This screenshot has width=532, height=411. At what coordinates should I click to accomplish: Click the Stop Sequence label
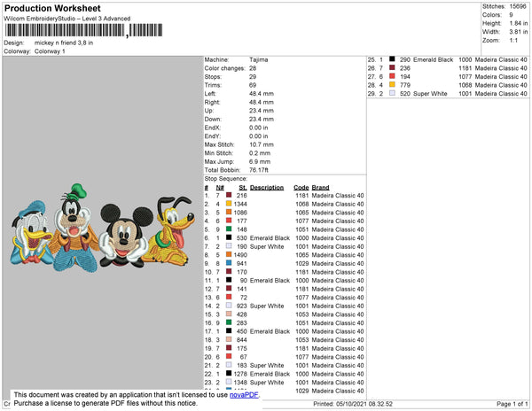(x=225, y=179)
